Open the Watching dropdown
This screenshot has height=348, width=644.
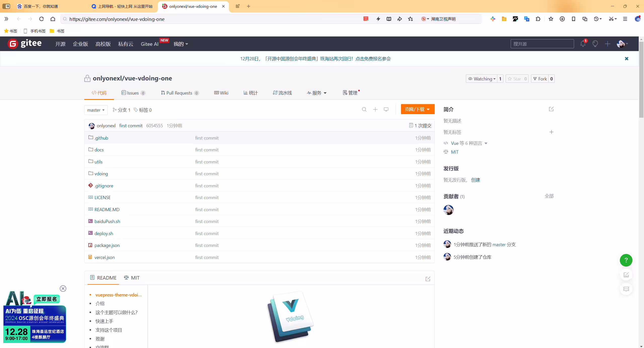481,79
